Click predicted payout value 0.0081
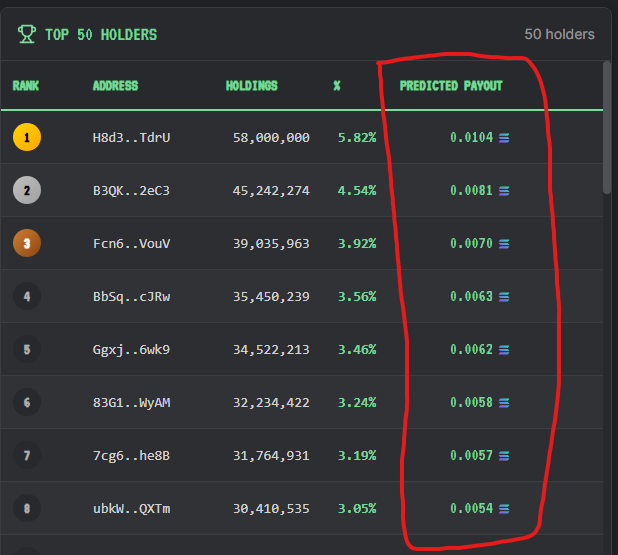Viewport: 618px width, 555px height. pos(472,191)
